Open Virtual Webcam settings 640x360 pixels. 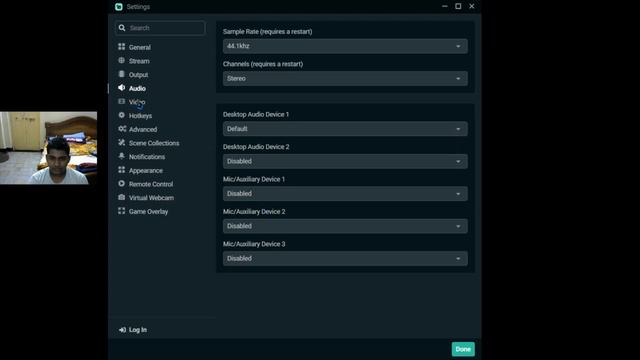pos(151,198)
